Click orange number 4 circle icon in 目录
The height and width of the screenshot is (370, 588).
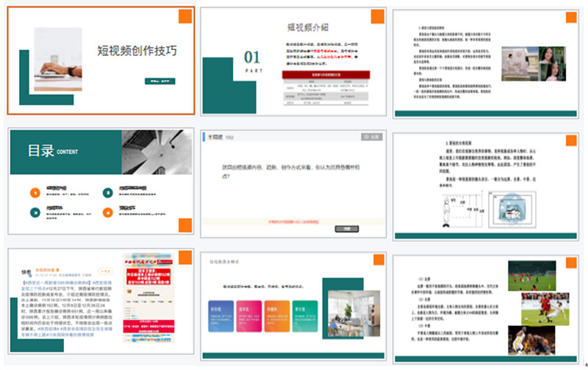[107, 212]
